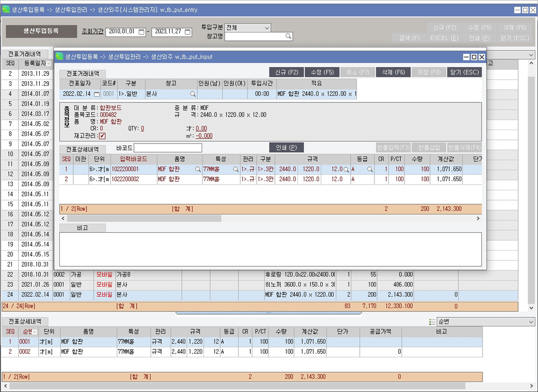538x392 pixels.
Task: Click EXCEL (E) in main toolbar
Action: click(x=444, y=38)
